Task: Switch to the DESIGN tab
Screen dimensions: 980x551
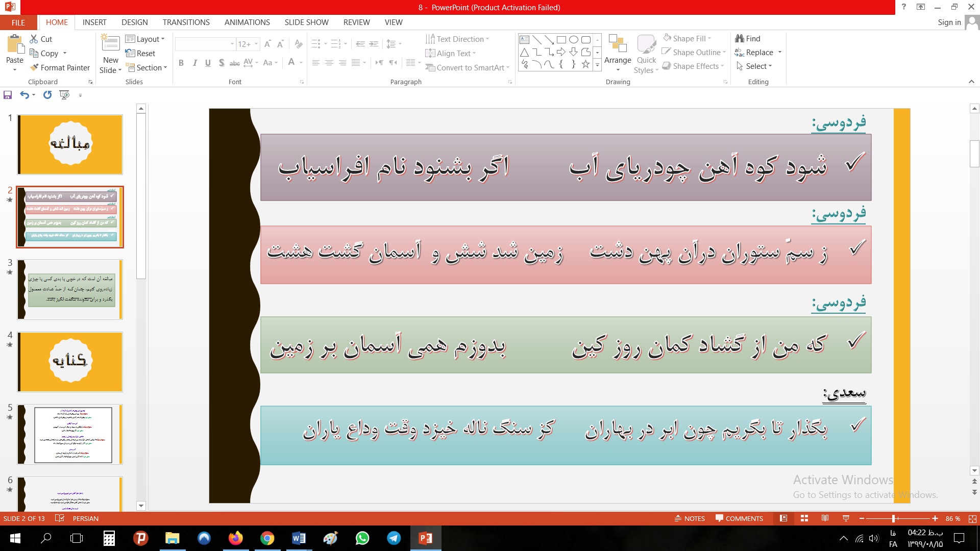Action: (x=134, y=22)
